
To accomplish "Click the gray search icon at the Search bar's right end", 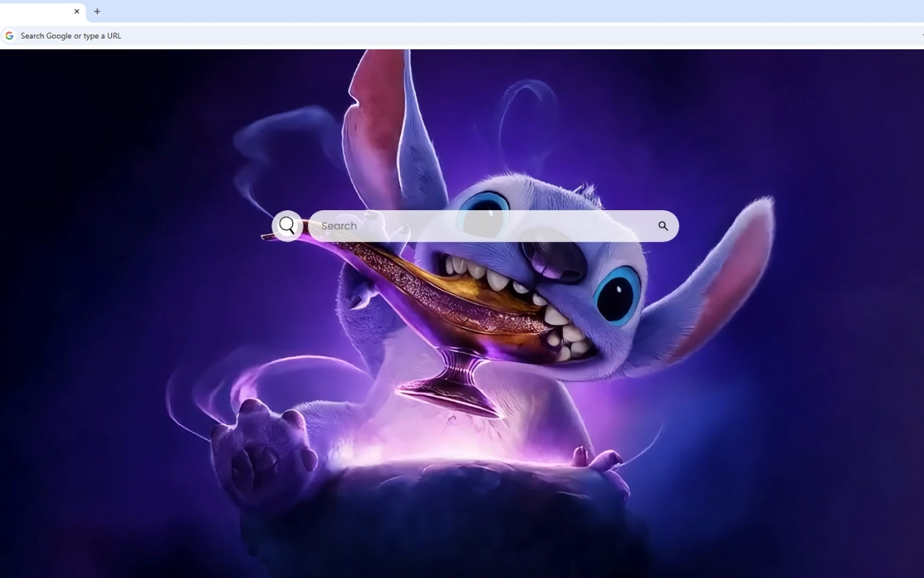I will click(662, 225).
